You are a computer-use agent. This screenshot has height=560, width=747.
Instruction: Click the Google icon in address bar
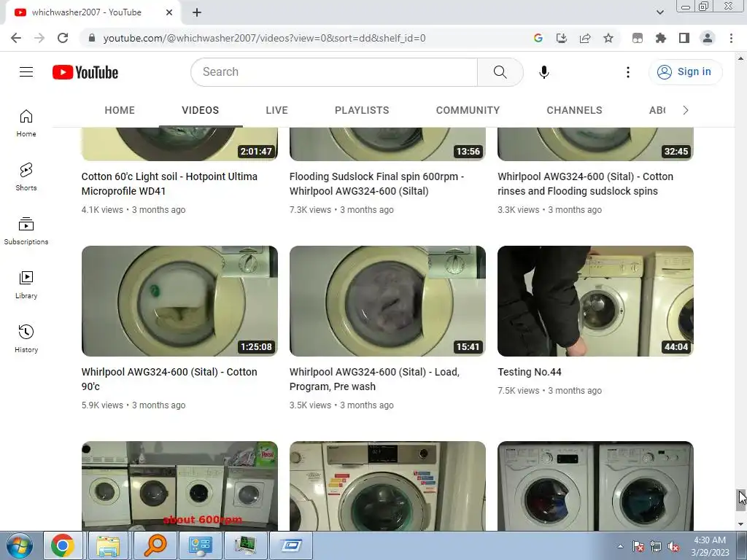[x=538, y=38]
